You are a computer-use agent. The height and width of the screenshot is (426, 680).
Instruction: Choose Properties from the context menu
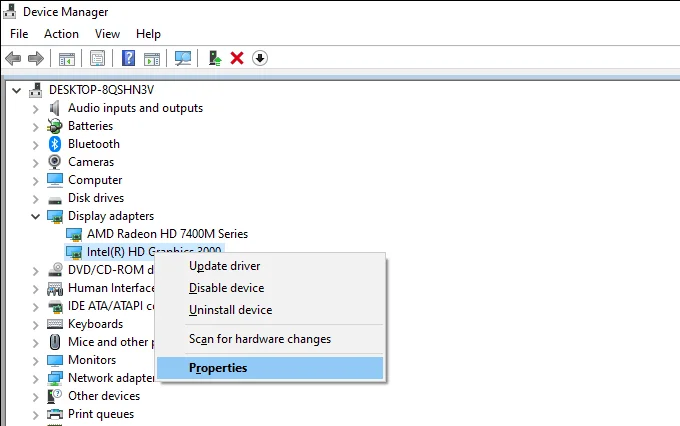tap(218, 368)
